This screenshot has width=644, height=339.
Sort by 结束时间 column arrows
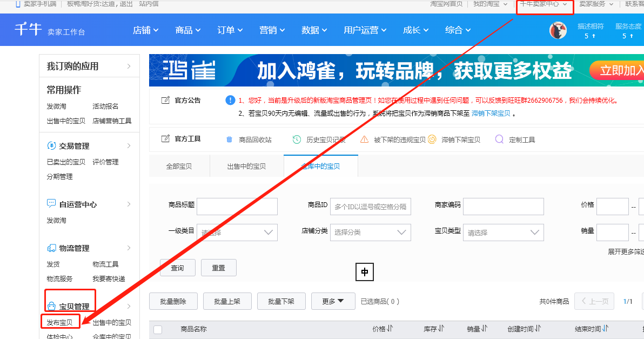click(606, 329)
